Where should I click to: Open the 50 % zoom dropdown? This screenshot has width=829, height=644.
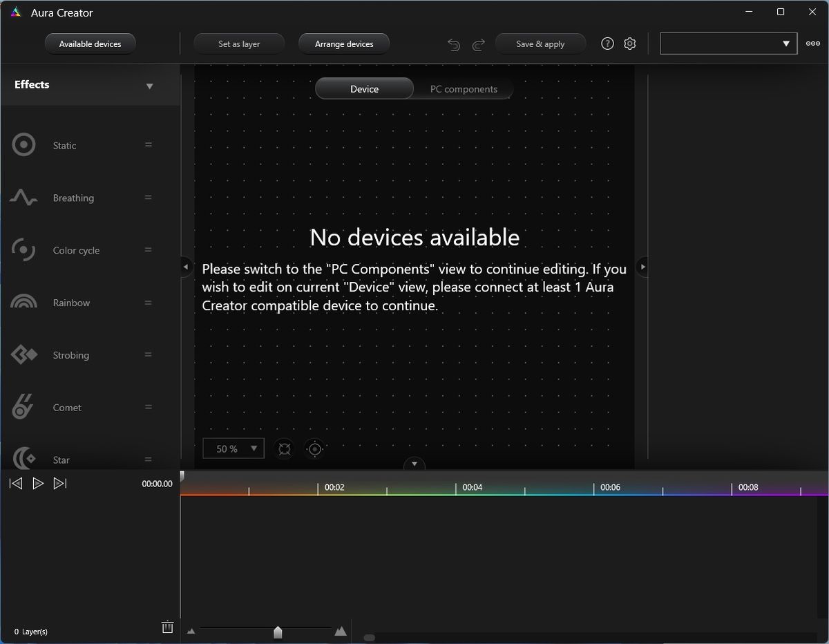point(234,448)
